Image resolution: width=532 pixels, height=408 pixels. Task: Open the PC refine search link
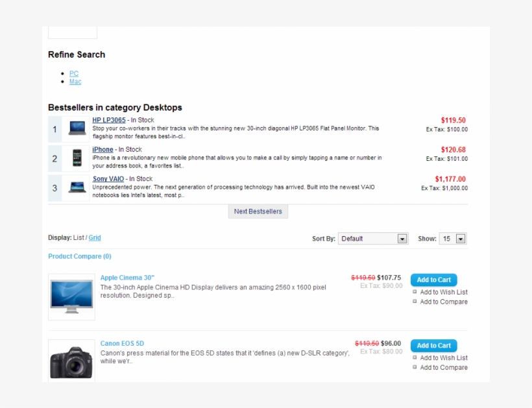pos(73,73)
